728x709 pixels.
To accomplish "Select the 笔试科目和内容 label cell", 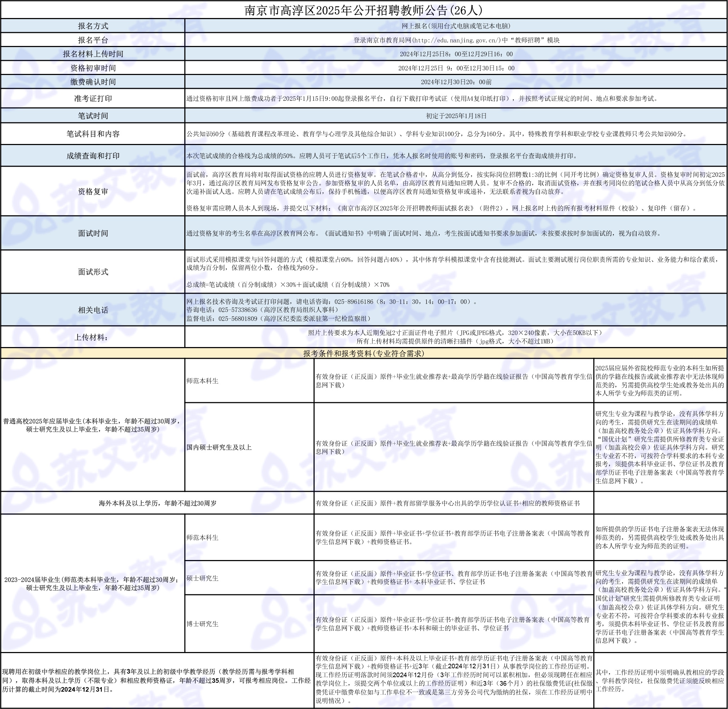I will tap(93, 134).
